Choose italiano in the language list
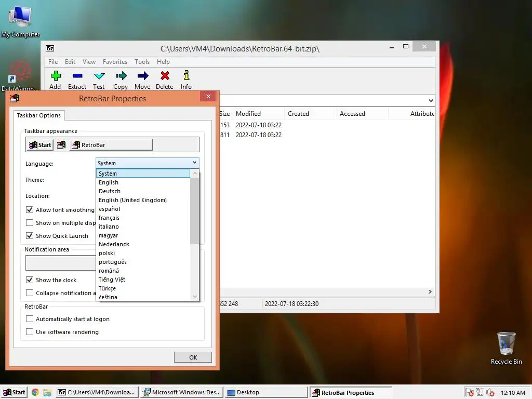The height and width of the screenshot is (399, 532). click(143, 227)
